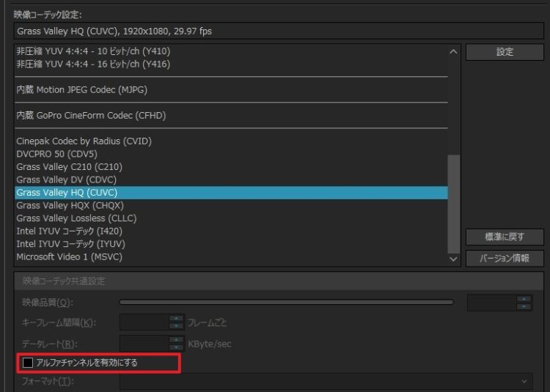Screen dimensions: 550x392
Task: Click the 設定 button
Action: [x=505, y=52]
